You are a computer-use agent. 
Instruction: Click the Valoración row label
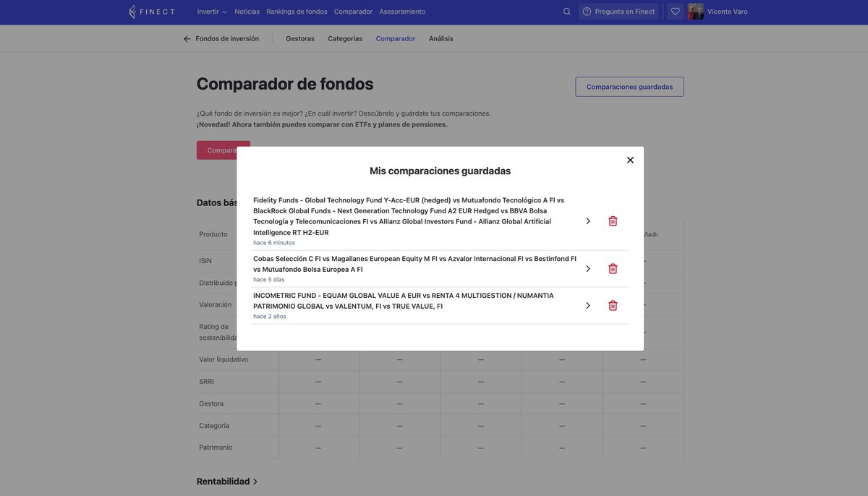[216, 305]
